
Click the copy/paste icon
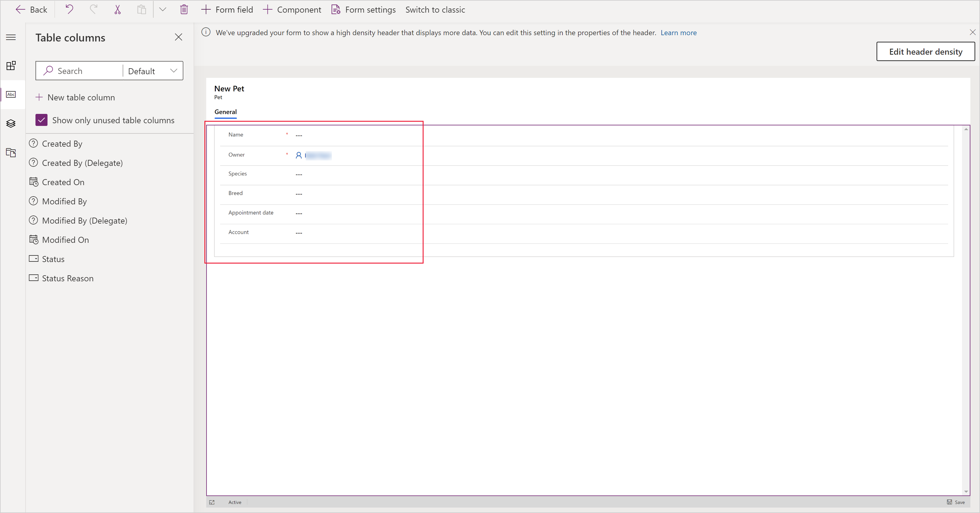tap(141, 9)
